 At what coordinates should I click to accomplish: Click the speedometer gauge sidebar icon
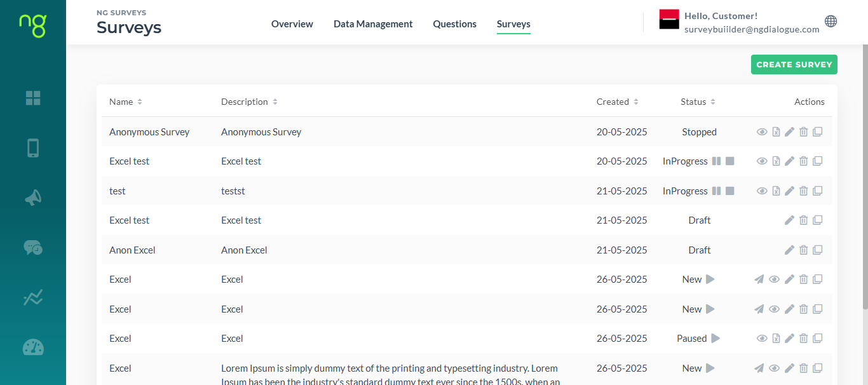point(33,347)
